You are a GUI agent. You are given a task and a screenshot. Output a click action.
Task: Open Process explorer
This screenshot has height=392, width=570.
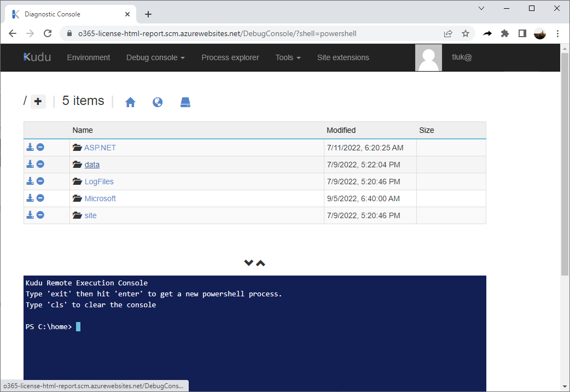click(230, 57)
